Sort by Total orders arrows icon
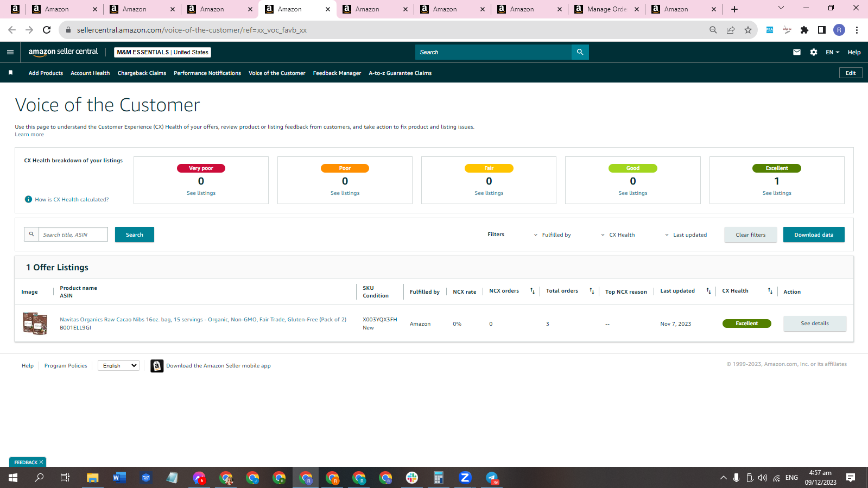Viewport: 868px width, 488px height. [592, 291]
